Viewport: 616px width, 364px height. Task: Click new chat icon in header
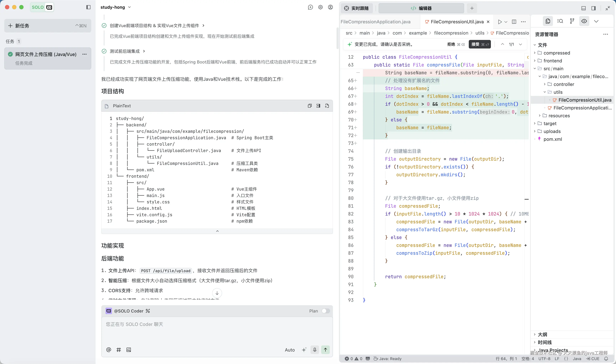pyautogui.click(x=310, y=7)
